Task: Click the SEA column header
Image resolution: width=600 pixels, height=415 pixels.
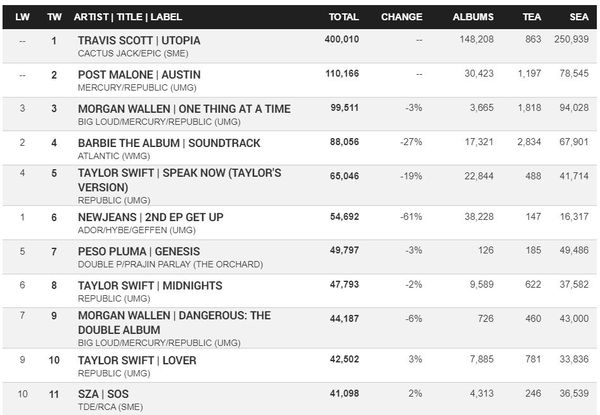Action: tap(579, 17)
